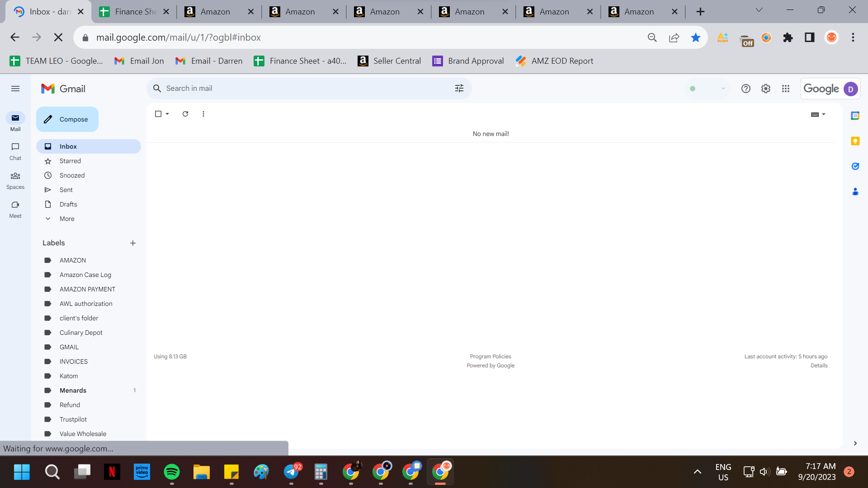
Task: Share this page icon in address bar
Action: point(674,38)
